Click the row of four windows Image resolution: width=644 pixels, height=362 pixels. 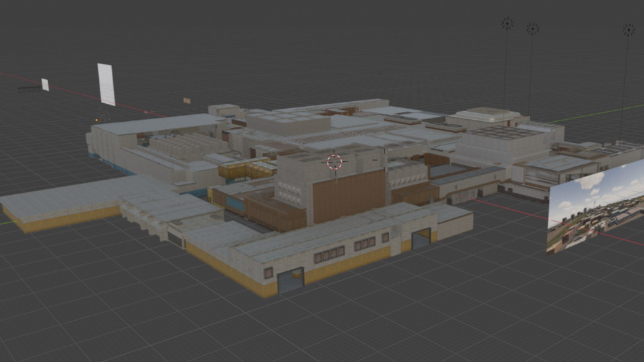pyautogui.click(x=329, y=254)
